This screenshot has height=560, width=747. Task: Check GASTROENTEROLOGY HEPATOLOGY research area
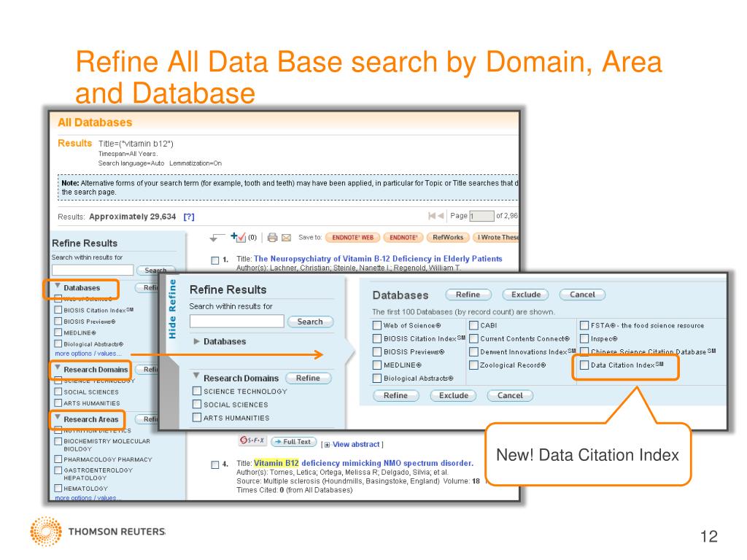point(58,470)
